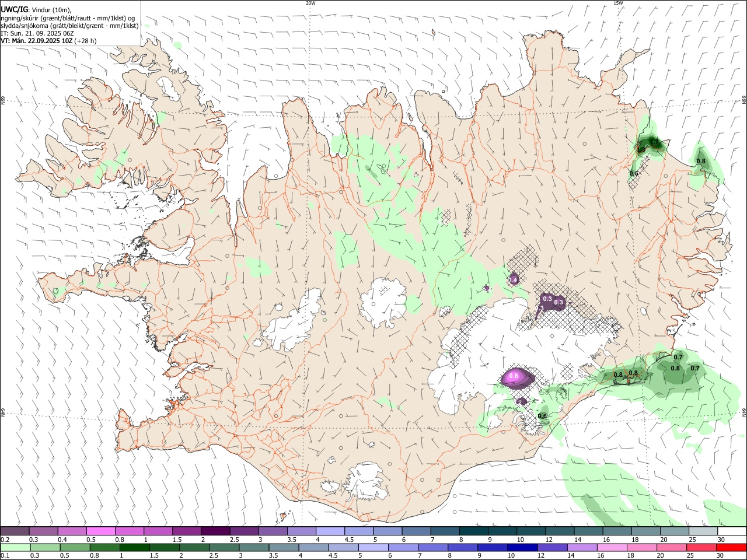Click the UWC/IG title text
747x560 pixels.
[14, 9]
